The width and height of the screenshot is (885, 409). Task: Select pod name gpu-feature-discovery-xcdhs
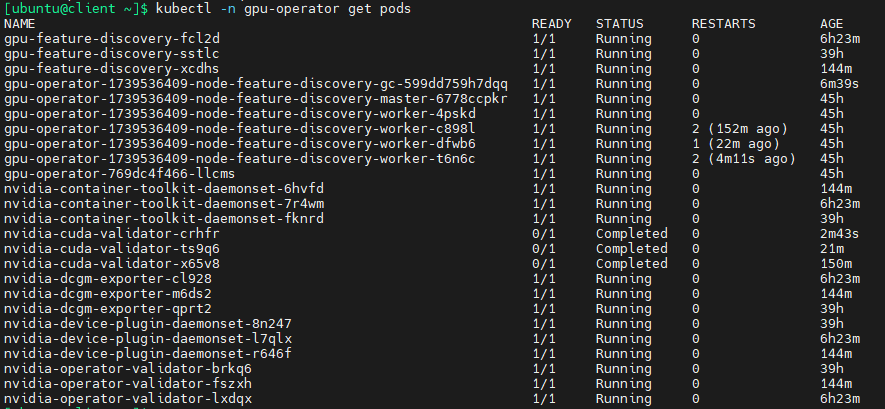coord(112,69)
